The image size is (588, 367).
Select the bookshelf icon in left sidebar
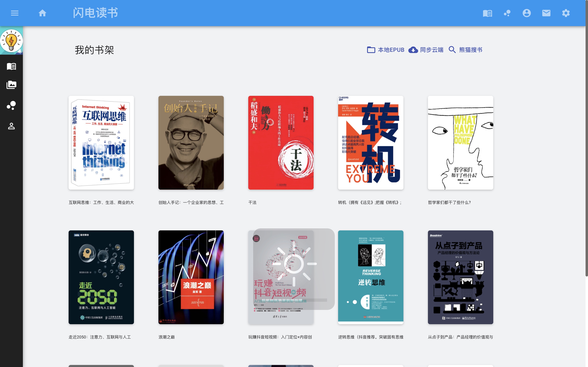11,67
